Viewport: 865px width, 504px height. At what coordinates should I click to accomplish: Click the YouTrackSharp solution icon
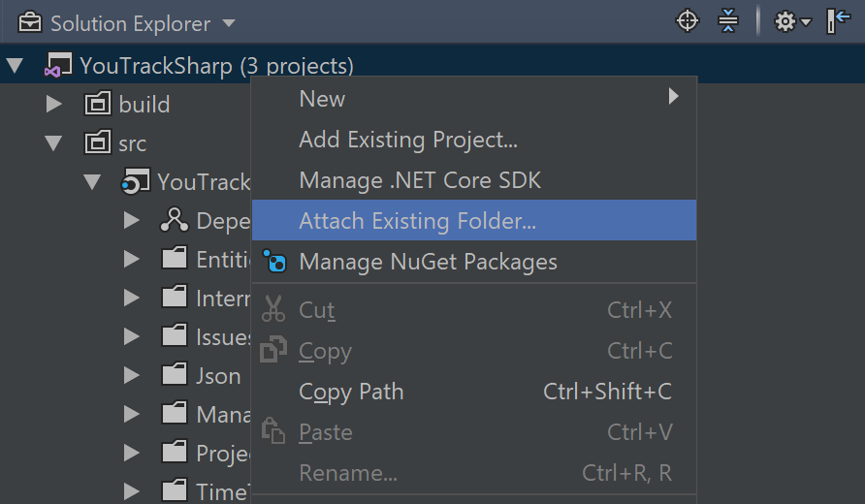(x=58, y=65)
